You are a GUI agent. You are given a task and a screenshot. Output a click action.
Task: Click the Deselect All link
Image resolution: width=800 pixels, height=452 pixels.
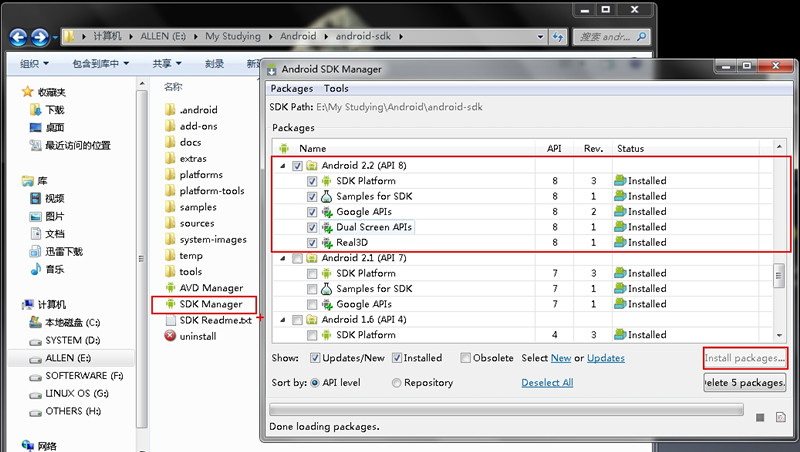(x=547, y=382)
